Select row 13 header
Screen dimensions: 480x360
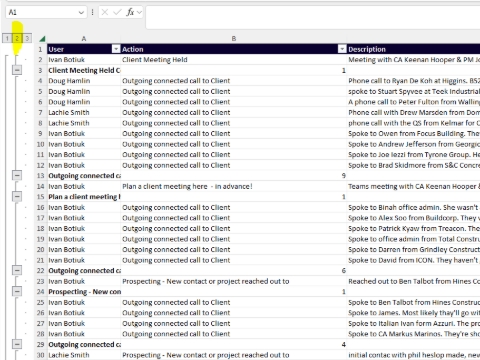pyautogui.click(x=40, y=176)
